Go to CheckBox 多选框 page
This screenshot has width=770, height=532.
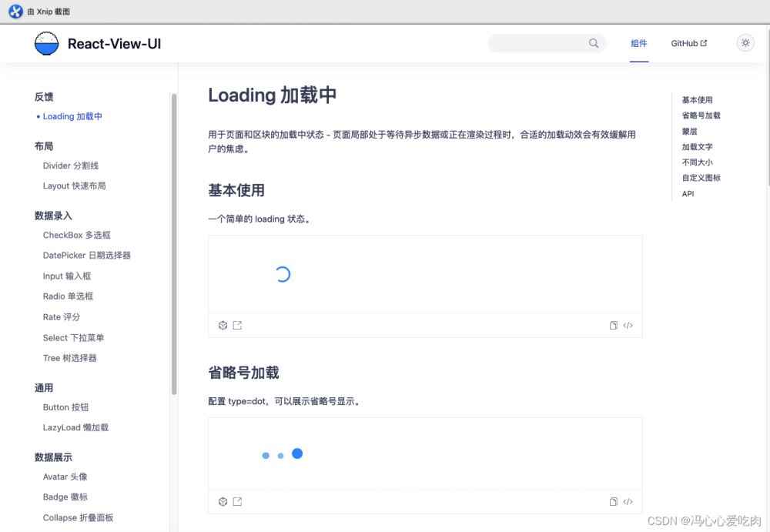pos(77,236)
